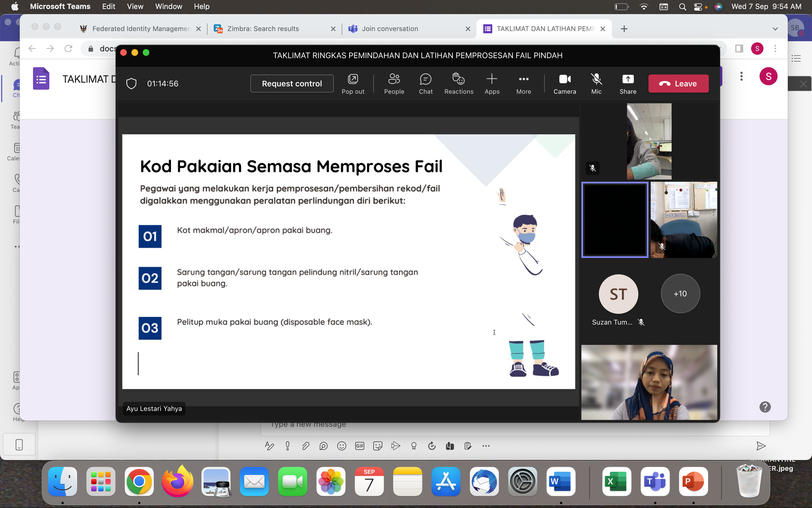Click the shield security icon
The width and height of the screenshot is (812, 508).
pyautogui.click(x=131, y=84)
